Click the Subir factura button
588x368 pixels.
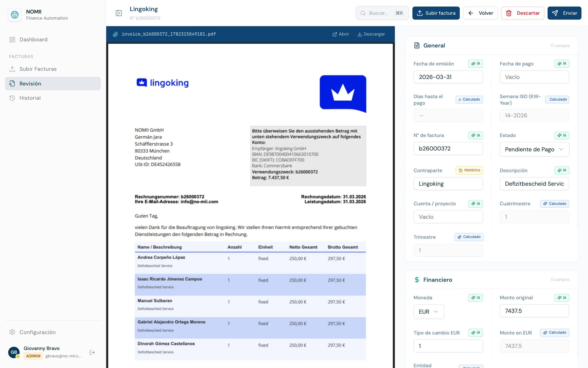tap(436, 13)
